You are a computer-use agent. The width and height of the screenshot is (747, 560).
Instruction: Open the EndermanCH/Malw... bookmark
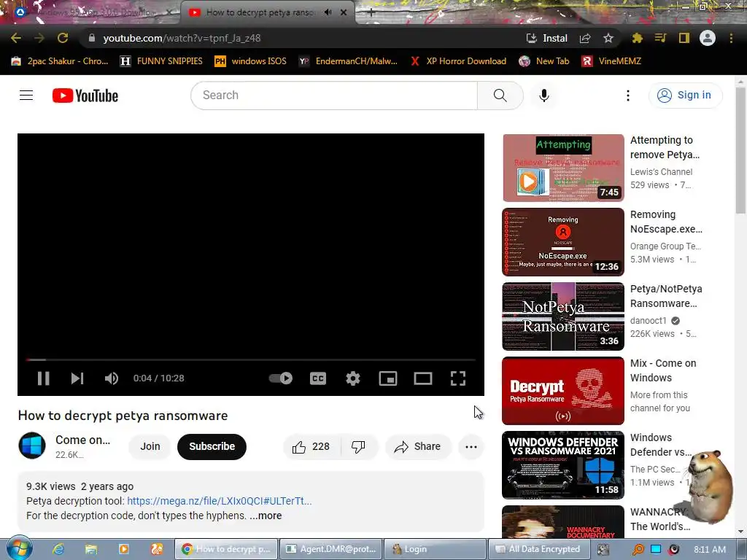pos(348,61)
